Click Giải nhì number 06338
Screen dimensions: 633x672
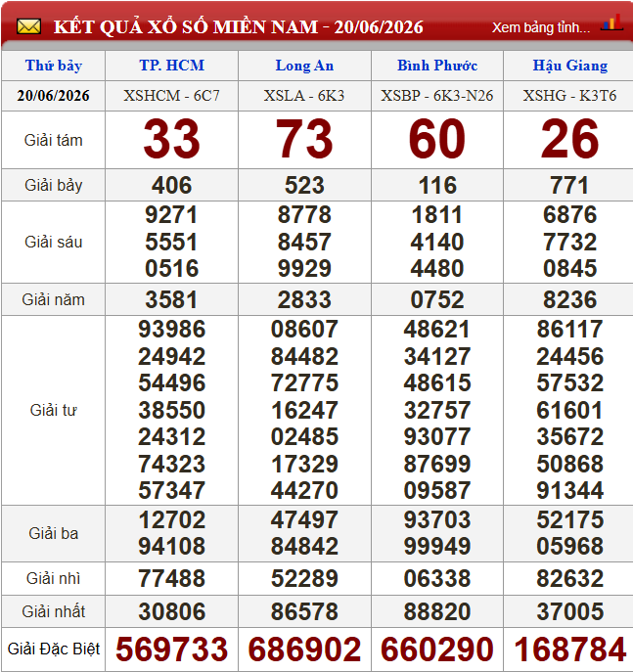(x=437, y=578)
